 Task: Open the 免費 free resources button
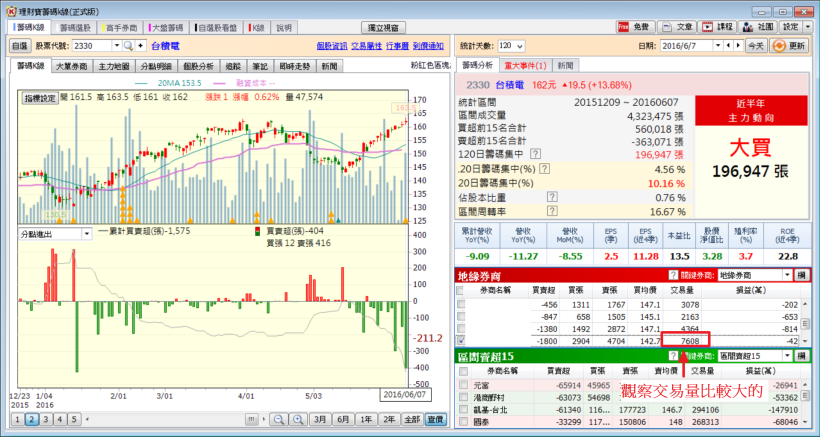click(x=635, y=27)
